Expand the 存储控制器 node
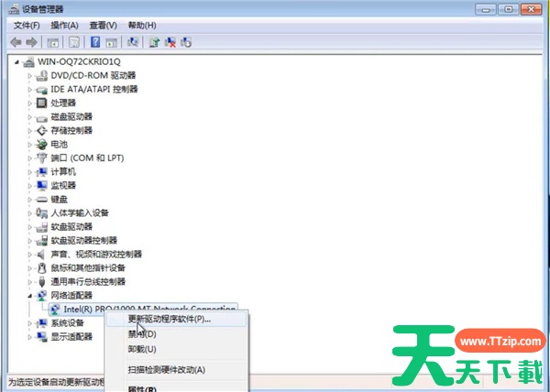The image size is (550, 392). click(30, 131)
